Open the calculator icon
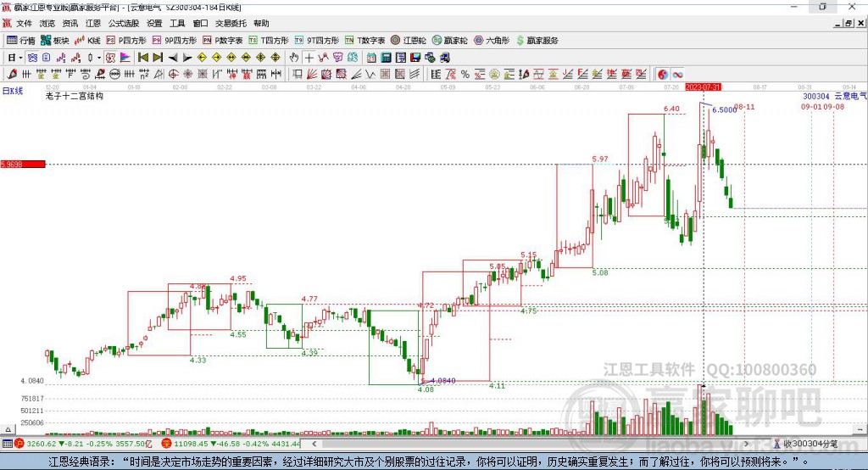This screenshot has height=470, width=868. [x=386, y=58]
